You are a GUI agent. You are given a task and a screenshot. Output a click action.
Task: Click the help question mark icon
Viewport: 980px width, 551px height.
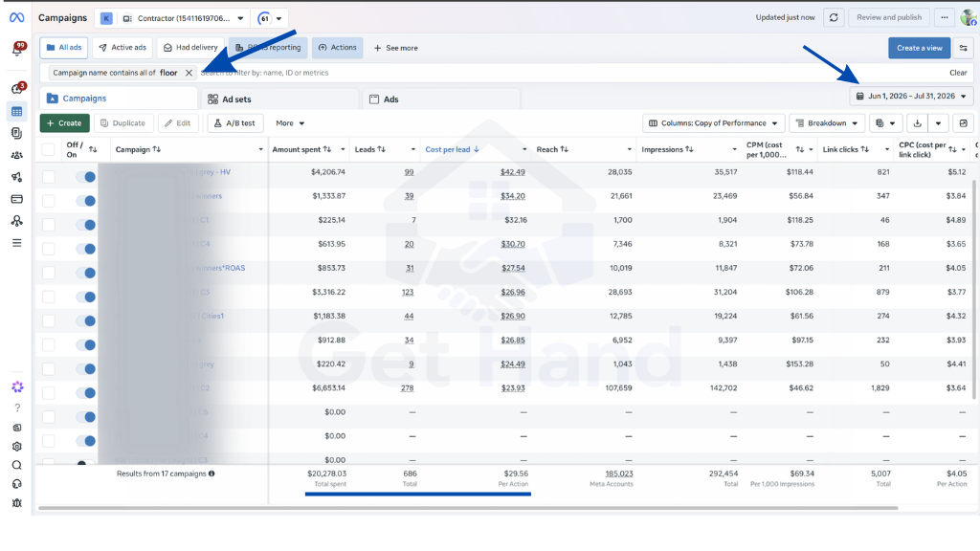(17, 408)
